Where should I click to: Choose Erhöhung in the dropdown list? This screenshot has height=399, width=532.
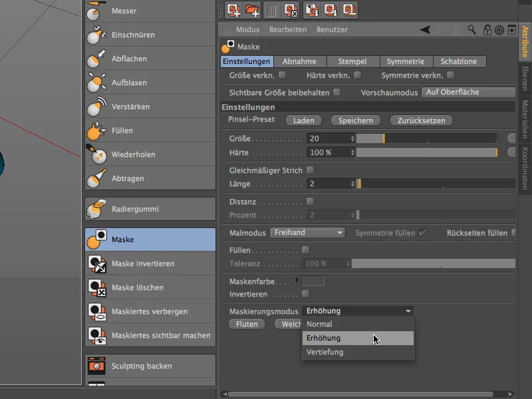(x=358, y=338)
